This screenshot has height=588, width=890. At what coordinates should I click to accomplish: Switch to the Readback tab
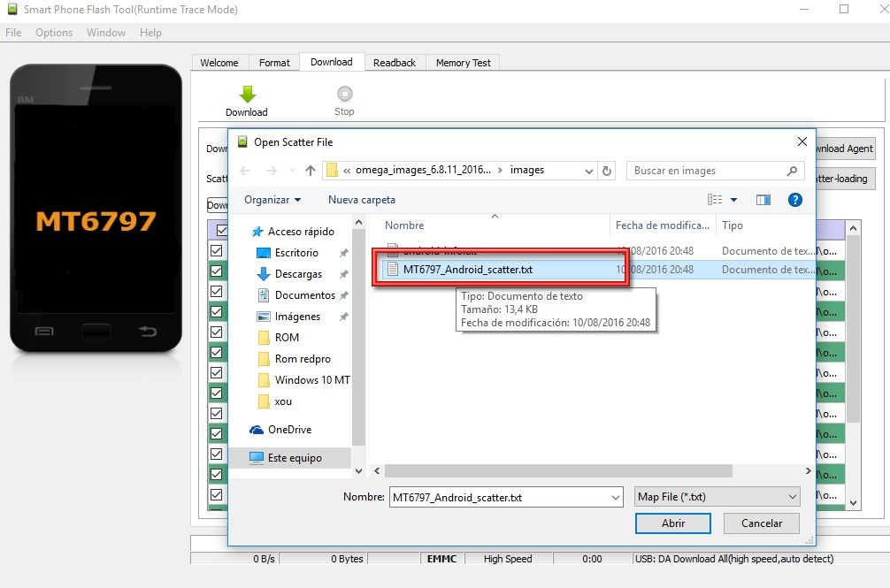395,63
